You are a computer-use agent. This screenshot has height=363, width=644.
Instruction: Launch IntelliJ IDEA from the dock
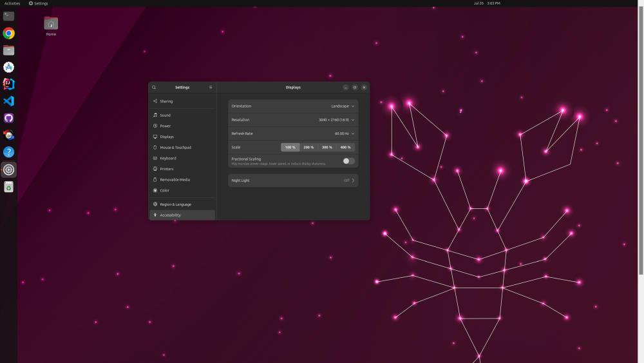pos(8,84)
